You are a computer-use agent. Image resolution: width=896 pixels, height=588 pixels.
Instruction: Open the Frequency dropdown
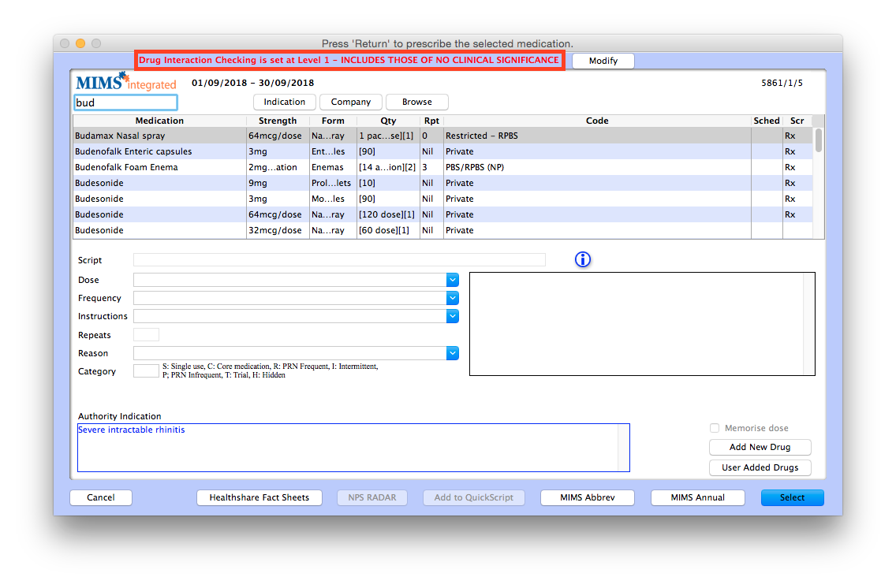coord(452,298)
